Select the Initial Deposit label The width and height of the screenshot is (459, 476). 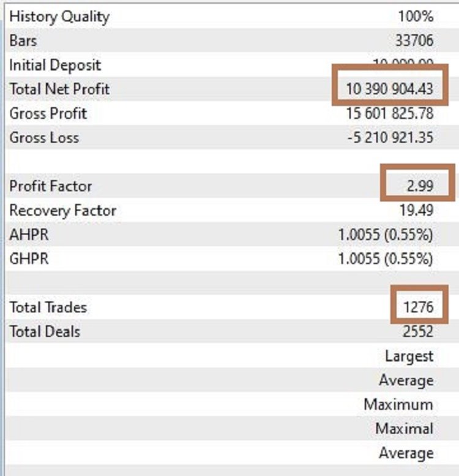point(55,66)
